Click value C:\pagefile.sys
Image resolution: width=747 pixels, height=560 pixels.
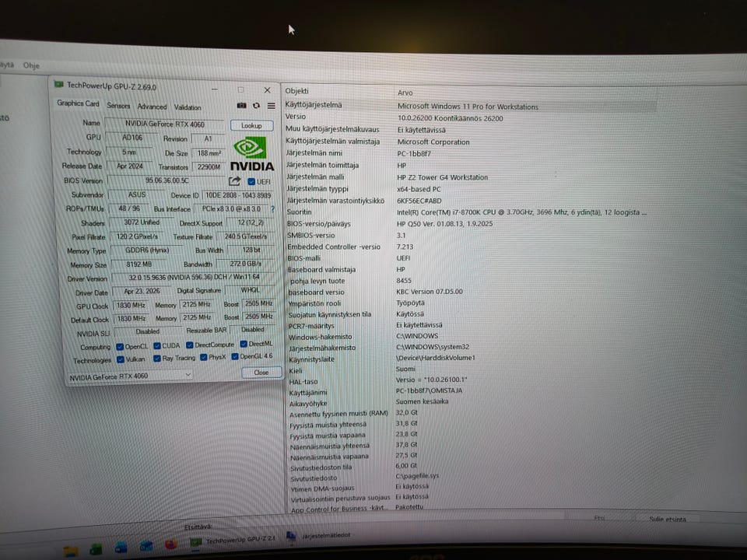[x=417, y=475]
